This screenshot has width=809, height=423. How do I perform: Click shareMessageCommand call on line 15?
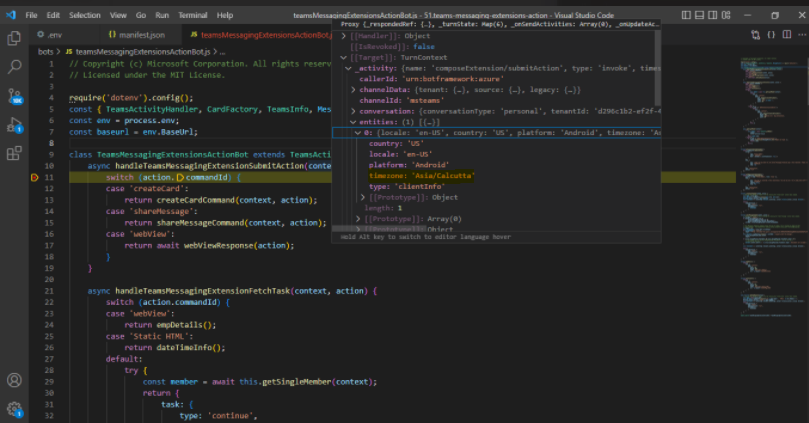coord(201,223)
